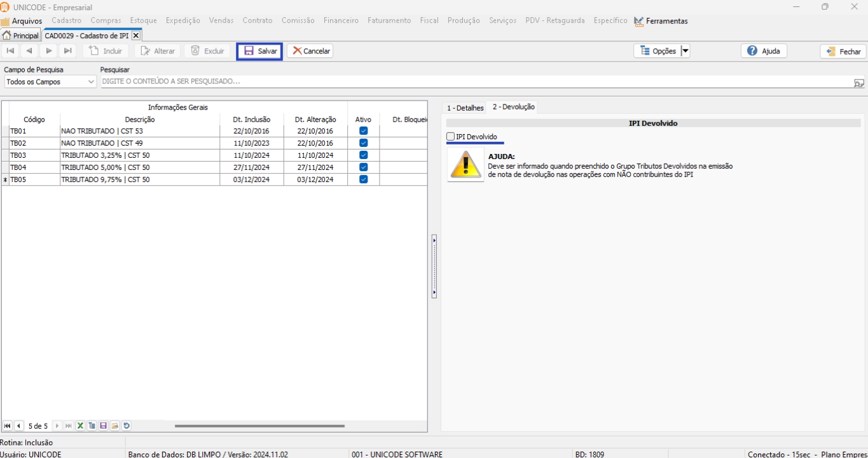Enable the IPI Devolvido checkbox

pos(451,137)
